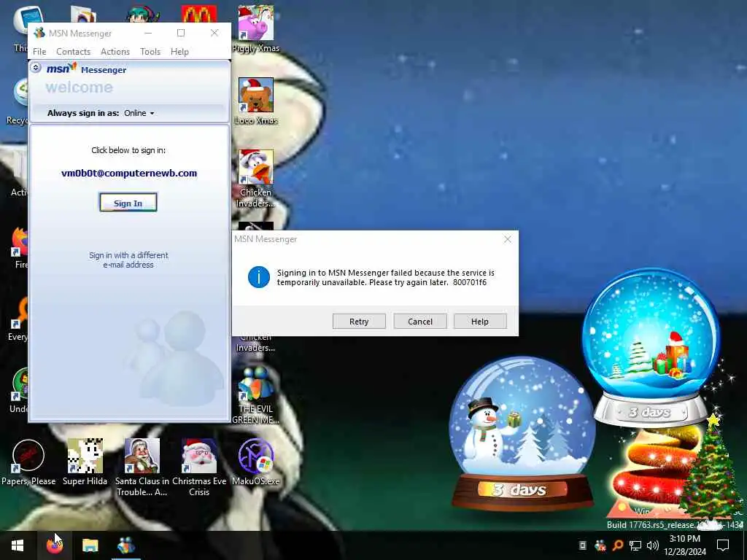Click the vm0b0t@computernewb.com account name
Screen dimensions: 747x560
(129, 174)
